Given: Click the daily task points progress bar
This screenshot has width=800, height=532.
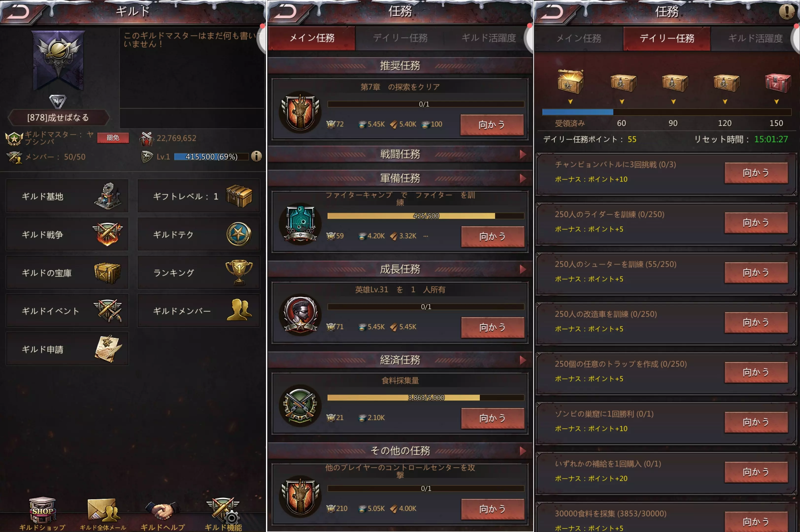Looking at the screenshot, I should click(666, 112).
